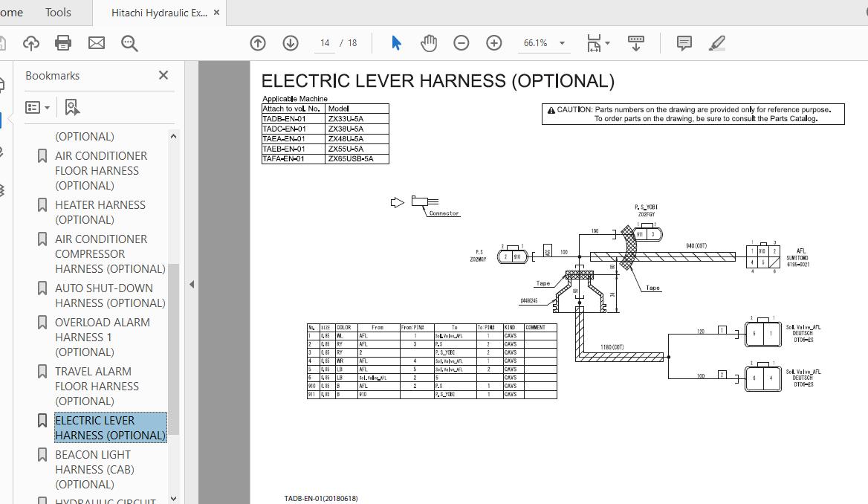The width and height of the screenshot is (868, 504).
Task: Open bookmarks options list icon
Action: click(x=38, y=108)
